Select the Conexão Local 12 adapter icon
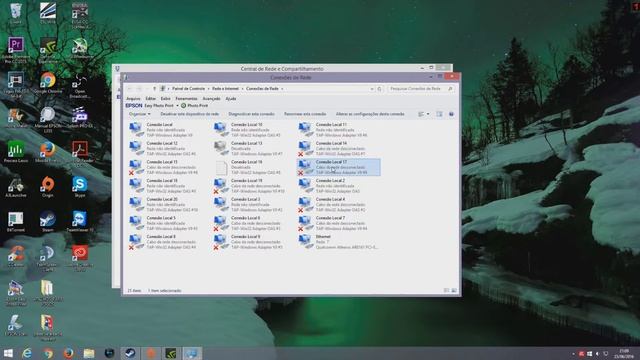 point(136,148)
